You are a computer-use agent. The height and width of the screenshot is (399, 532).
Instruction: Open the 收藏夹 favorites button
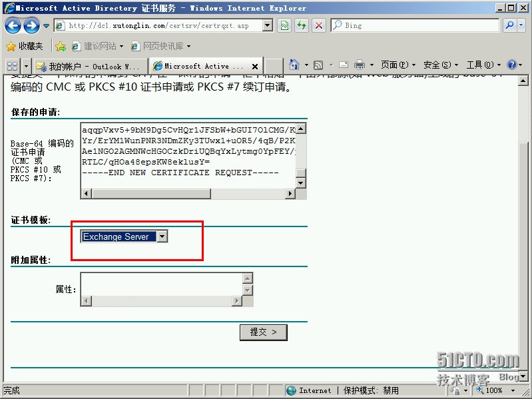pos(25,46)
